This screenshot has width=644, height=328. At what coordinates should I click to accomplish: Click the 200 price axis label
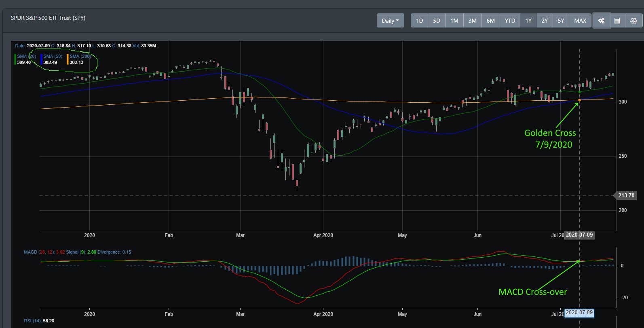click(x=623, y=210)
